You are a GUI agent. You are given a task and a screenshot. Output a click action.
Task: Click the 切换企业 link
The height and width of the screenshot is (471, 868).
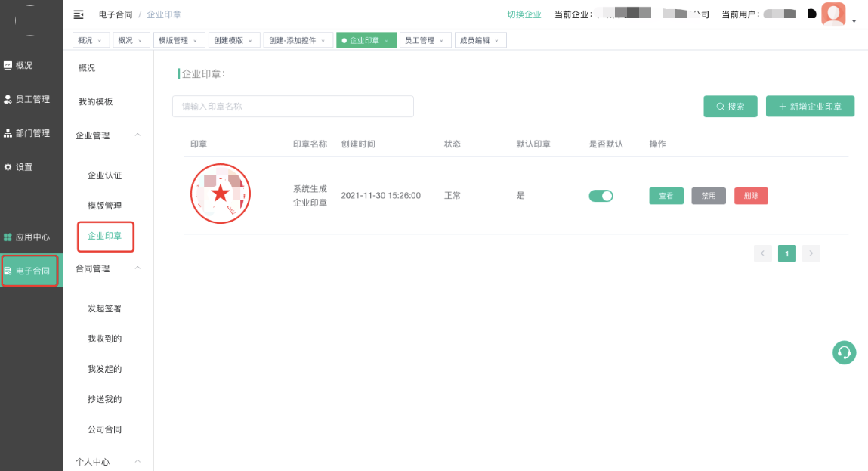tap(524, 14)
